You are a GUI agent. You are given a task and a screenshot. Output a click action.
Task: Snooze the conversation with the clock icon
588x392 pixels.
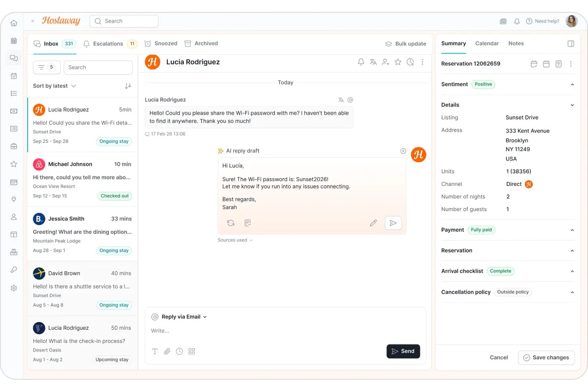point(410,62)
